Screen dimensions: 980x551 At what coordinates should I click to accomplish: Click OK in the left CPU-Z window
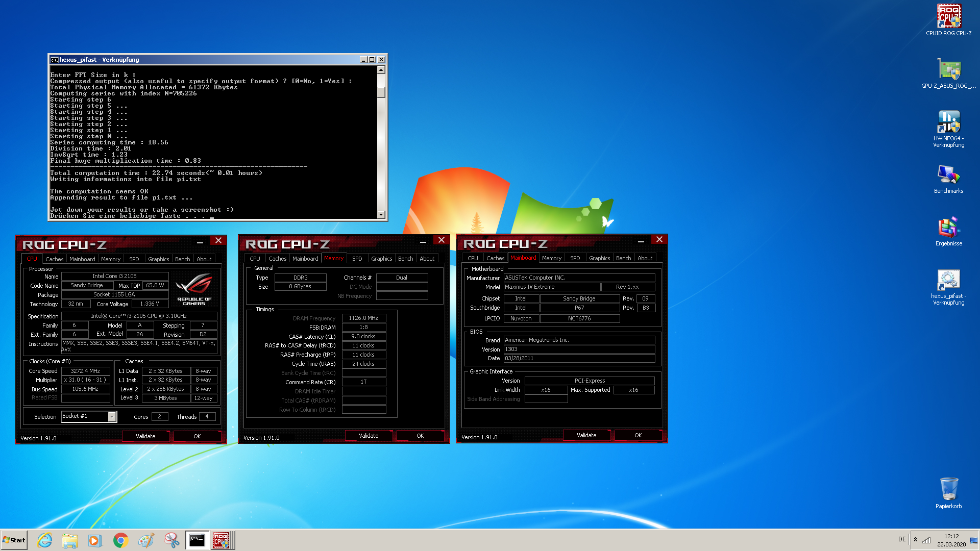click(x=197, y=436)
